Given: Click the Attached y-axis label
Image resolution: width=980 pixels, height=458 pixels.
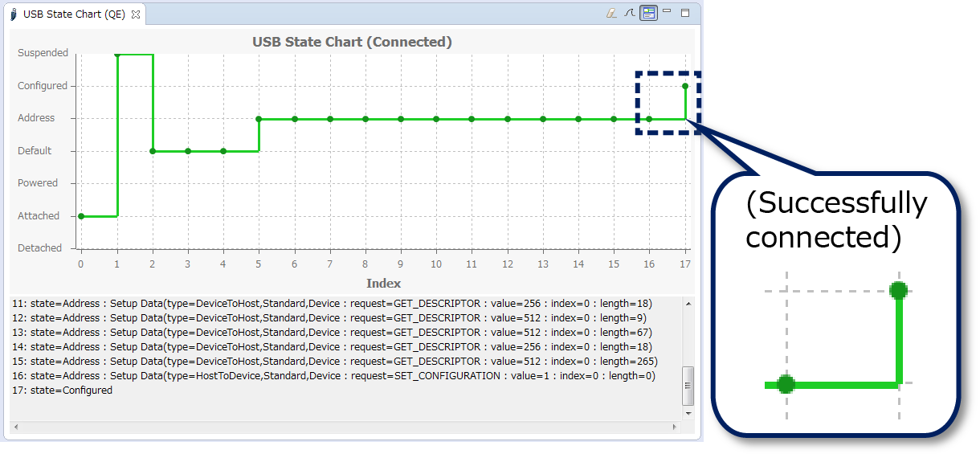Looking at the screenshot, I should tap(39, 216).
